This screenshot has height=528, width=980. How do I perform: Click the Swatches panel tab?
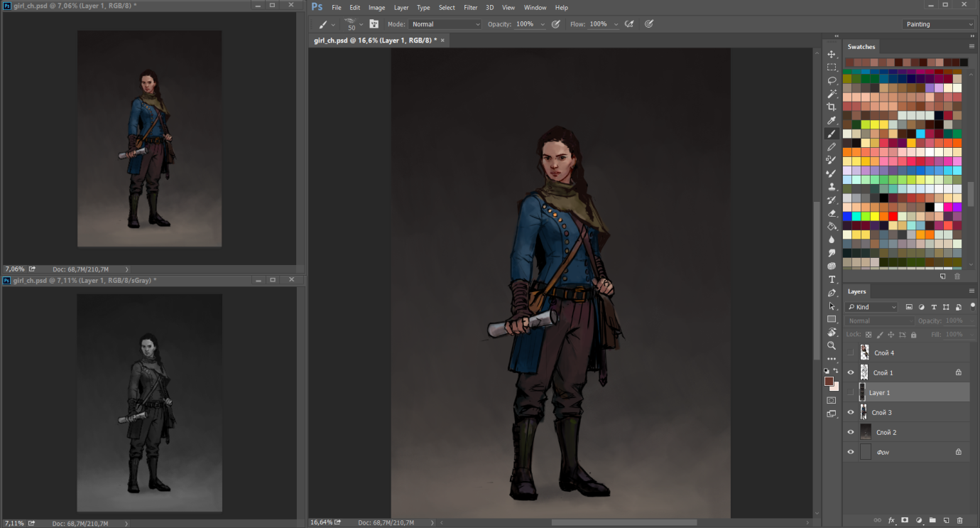861,47
